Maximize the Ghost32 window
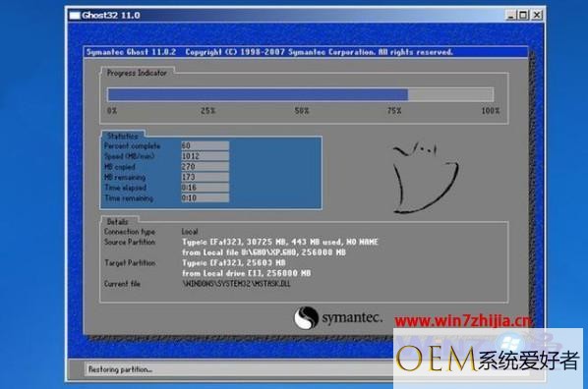The image size is (588, 389). (523, 15)
